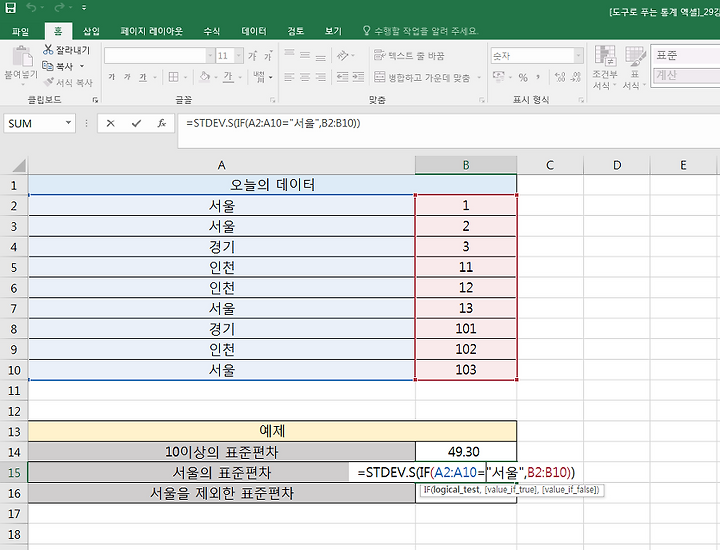The image size is (720, 550).
Task: Select column C header
Action: [x=550, y=165]
